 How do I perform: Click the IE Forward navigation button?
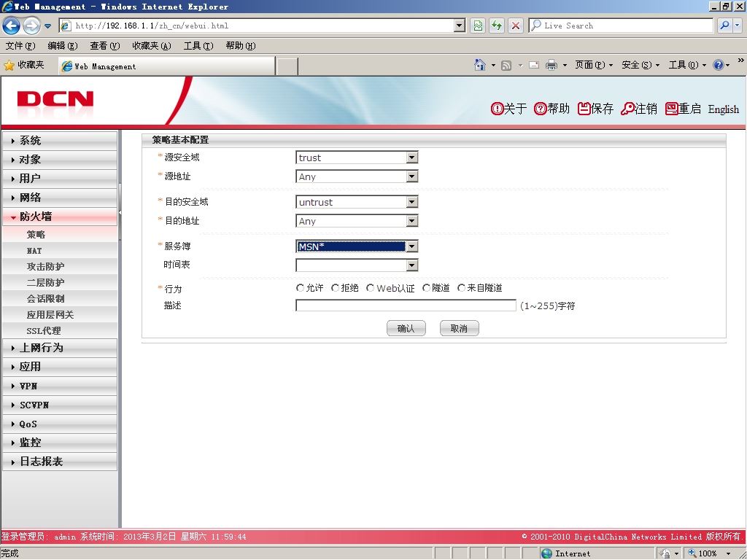(31, 26)
